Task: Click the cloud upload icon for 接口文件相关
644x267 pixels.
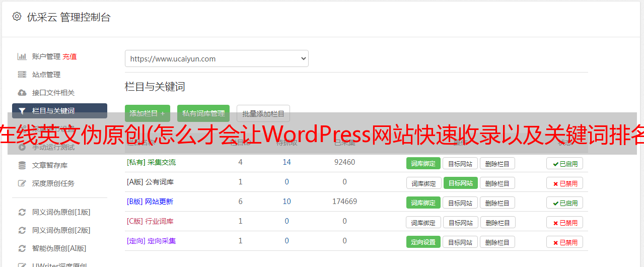Action: (22, 93)
